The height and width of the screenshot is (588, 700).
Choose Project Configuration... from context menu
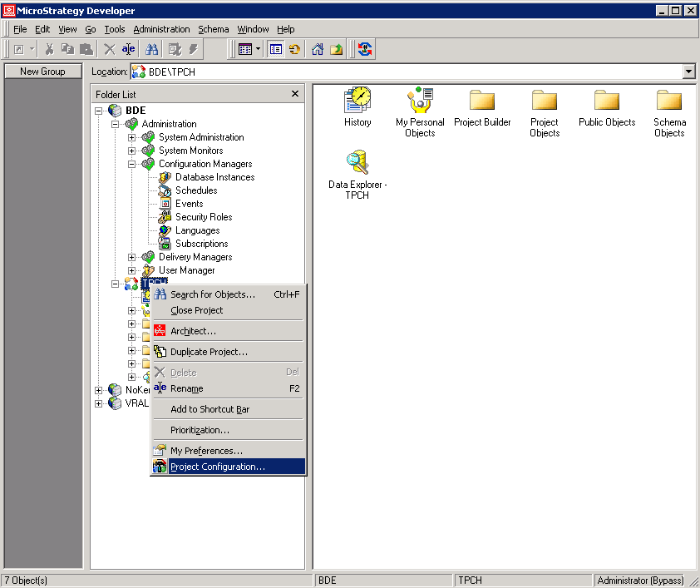229,467
